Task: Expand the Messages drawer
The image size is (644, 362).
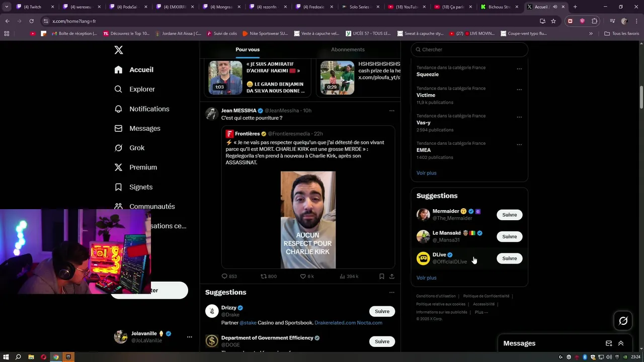Action: (621, 343)
